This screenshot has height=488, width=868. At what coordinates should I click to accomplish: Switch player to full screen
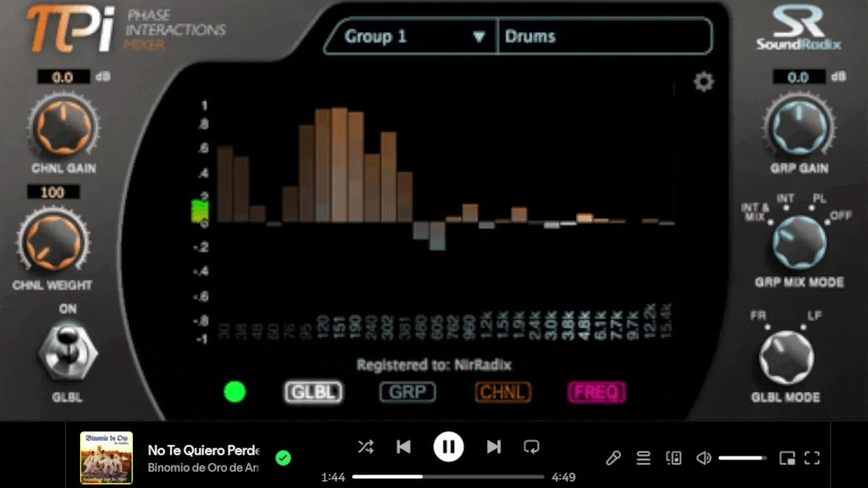coord(812,458)
